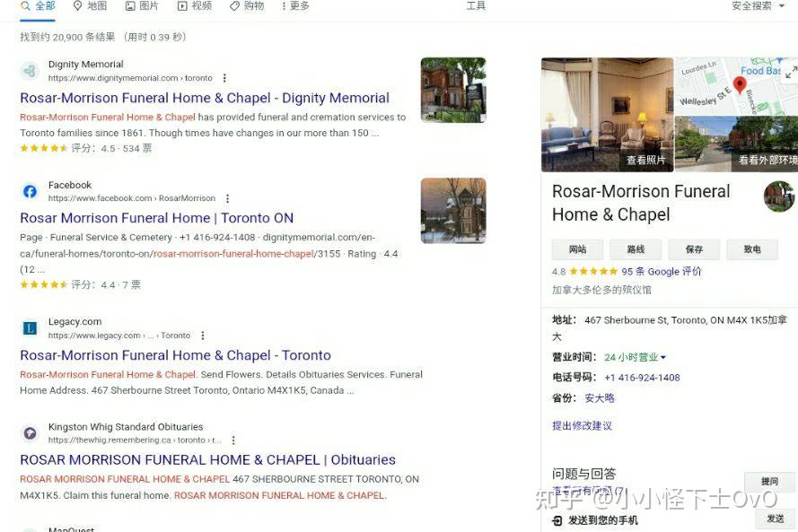Expand the 24 小时营业 hours dropdown
This screenshot has height=532, width=798.
[636, 357]
